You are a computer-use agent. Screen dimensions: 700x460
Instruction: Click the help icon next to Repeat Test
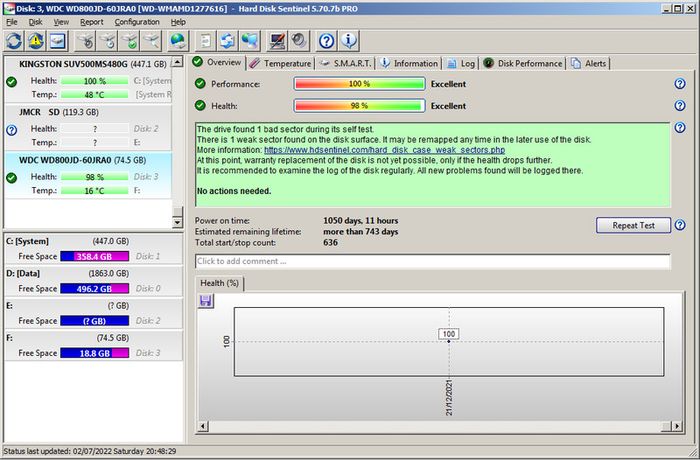[x=680, y=225]
